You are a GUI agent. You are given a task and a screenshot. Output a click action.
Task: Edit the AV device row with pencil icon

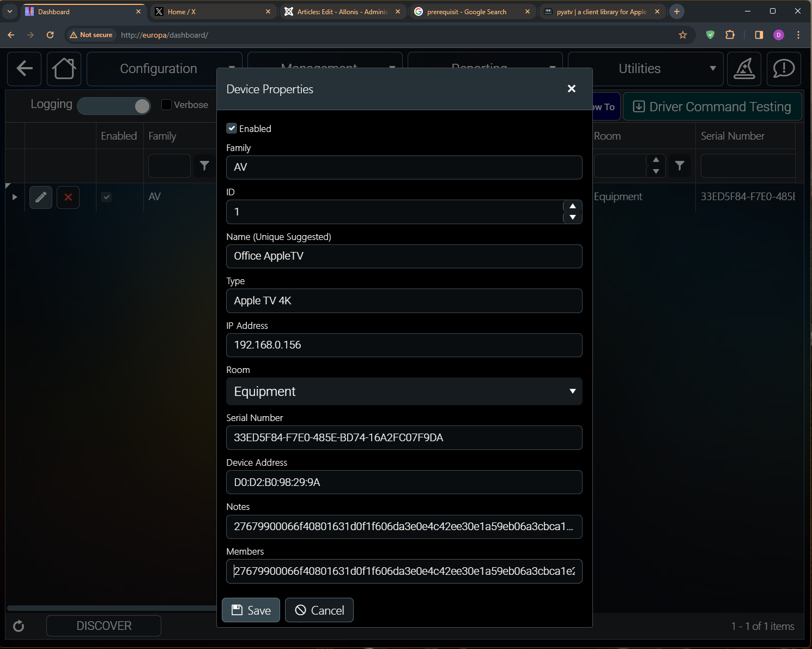click(x=41, y=197)
